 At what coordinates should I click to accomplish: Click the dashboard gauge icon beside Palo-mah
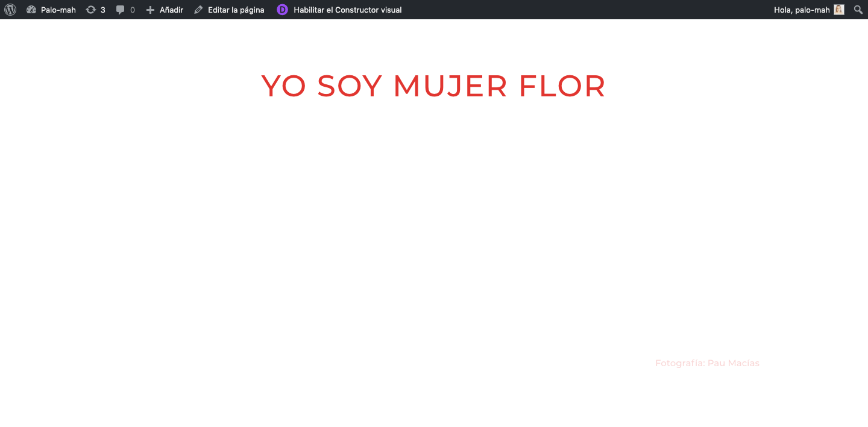coord(32,10)
